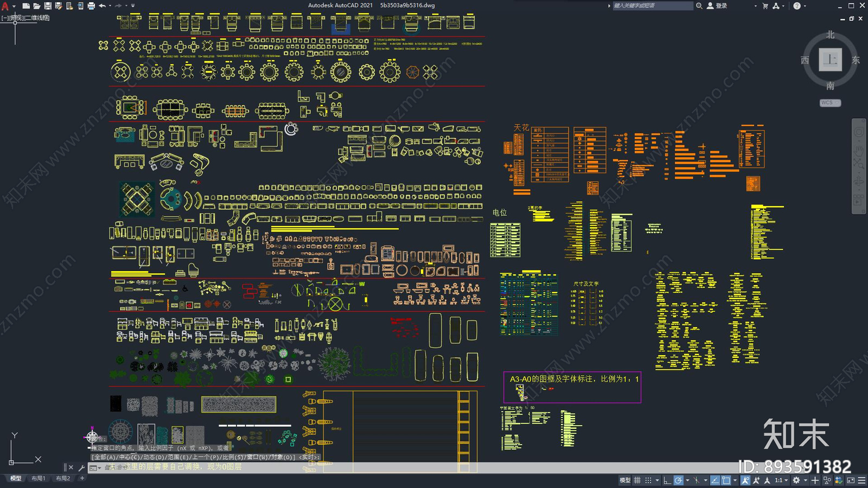The height and width of the screenshot is (488, 868).
Task: Open workspace switching gear icon
Action: point(796,480)
